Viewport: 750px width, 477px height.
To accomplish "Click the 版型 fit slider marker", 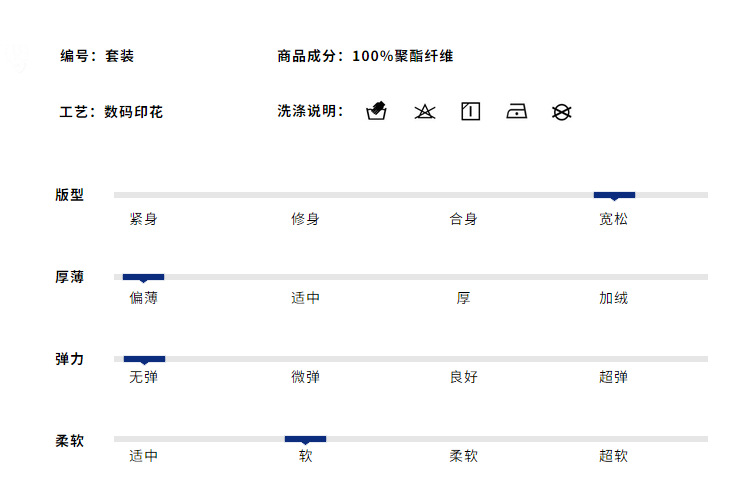I will [614, 195].
